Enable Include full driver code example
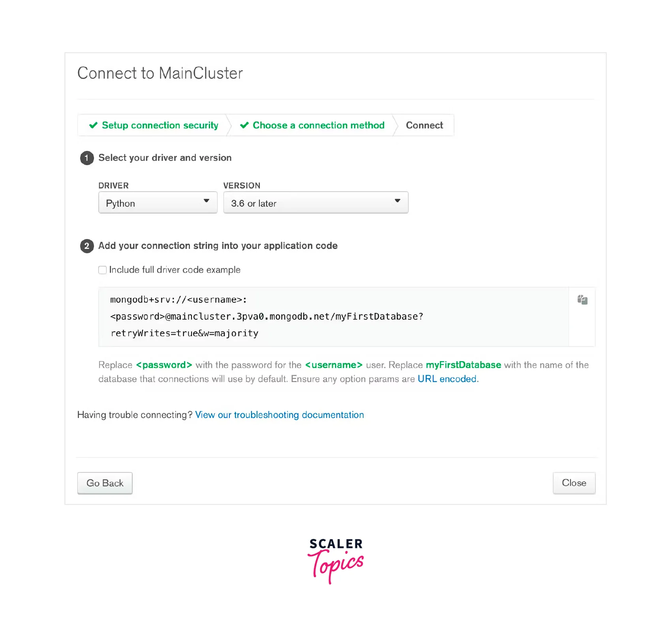 point(103,270)
